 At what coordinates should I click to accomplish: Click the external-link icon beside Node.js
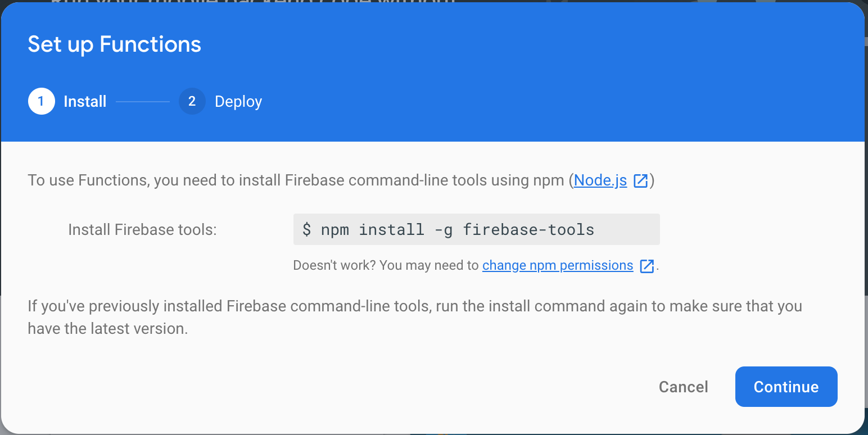pos(641,181)
